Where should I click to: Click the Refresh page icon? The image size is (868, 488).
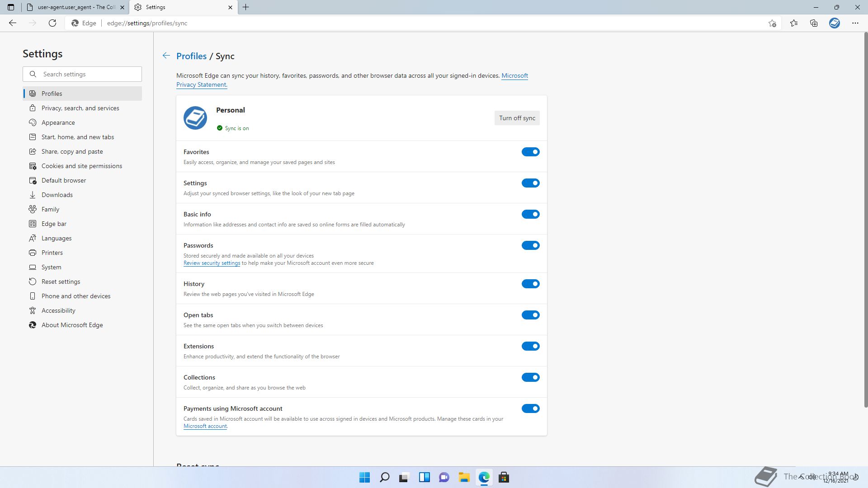point(52,23)
